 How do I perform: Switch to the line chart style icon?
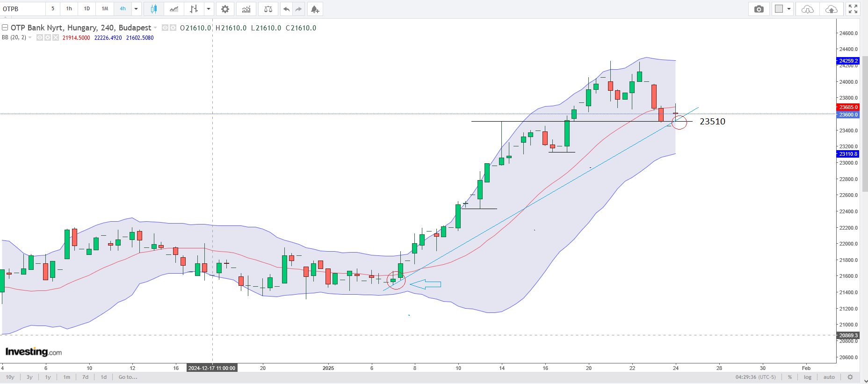click(x=174, y=9)
